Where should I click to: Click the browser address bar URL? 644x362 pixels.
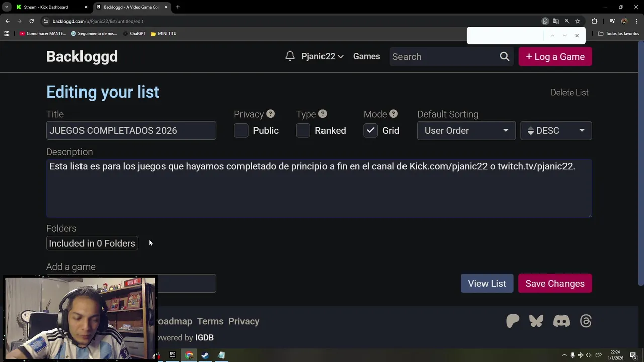[98, 21]
